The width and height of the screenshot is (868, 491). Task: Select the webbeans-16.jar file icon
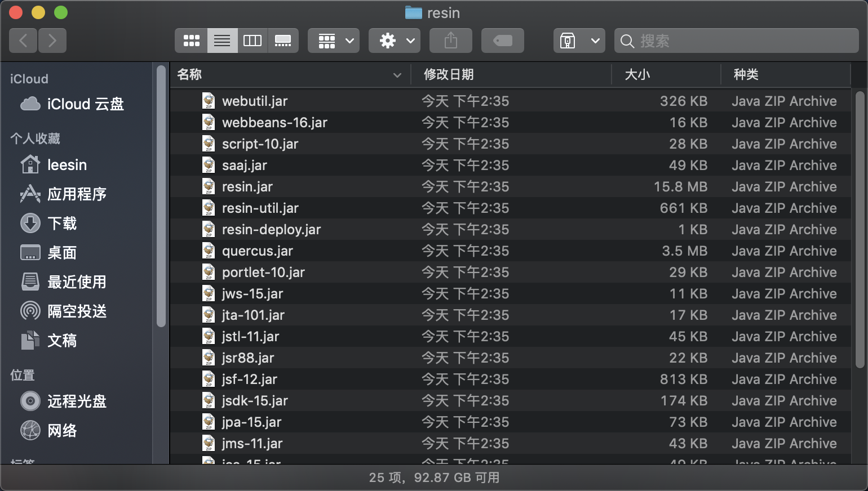209,122
